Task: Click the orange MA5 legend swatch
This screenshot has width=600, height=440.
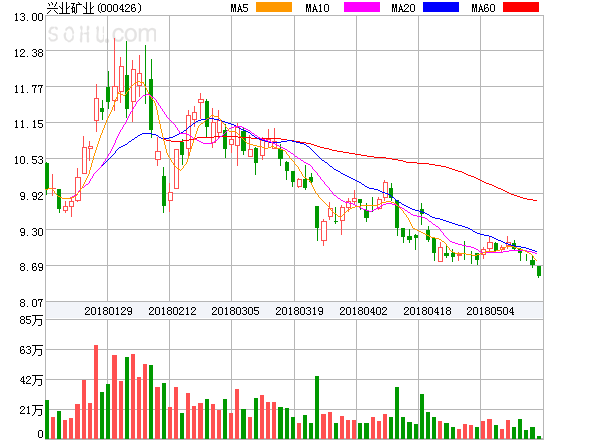Action: click(274, 7)
